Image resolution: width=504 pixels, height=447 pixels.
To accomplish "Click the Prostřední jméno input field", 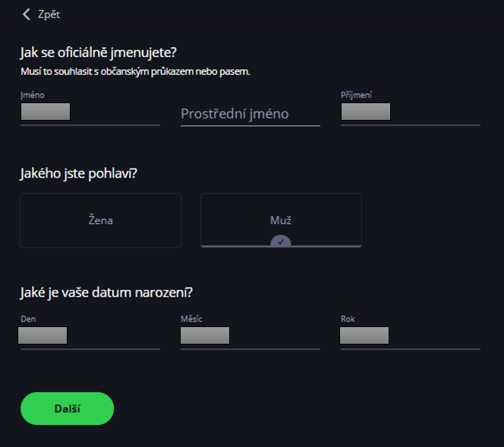I will pos(250,114).
